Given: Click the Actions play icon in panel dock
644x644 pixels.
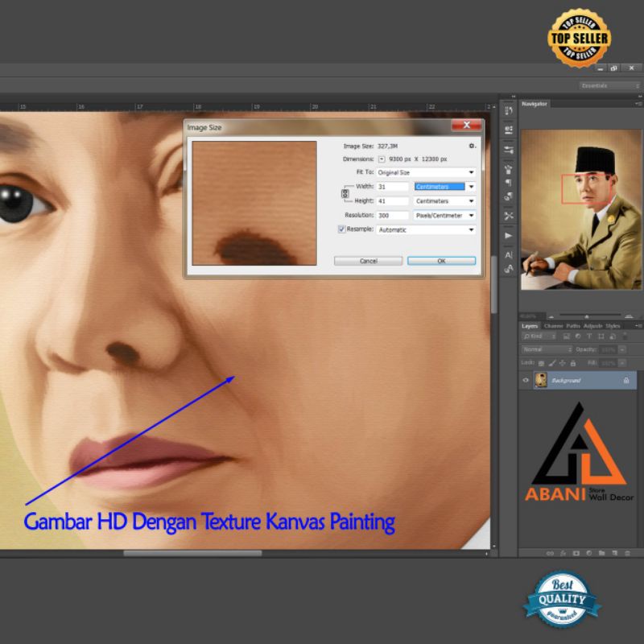Looking at the screenshot, I should pyautogui.click(x=509, y=235).
